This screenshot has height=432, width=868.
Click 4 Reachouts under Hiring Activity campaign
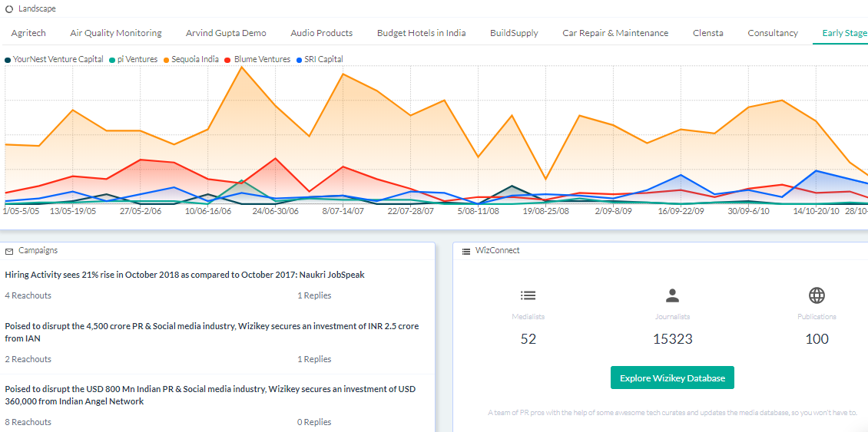click(x=28, y=295)
